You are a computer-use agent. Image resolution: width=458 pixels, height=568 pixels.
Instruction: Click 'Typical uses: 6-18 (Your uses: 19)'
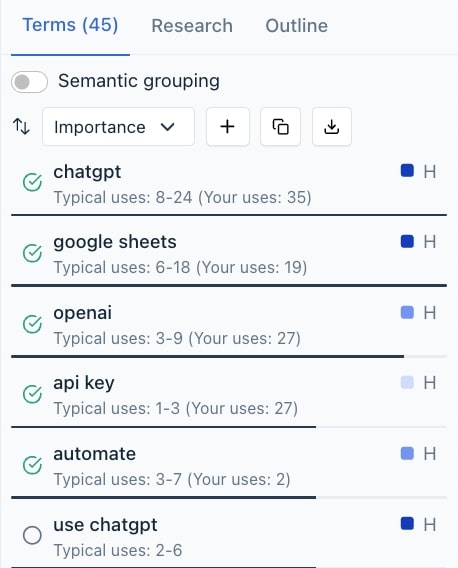[180, 268]
